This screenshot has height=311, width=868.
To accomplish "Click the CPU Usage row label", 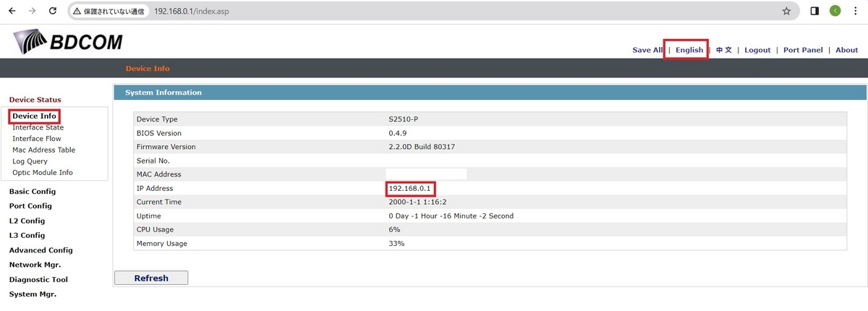I will [x=156, y=229].
